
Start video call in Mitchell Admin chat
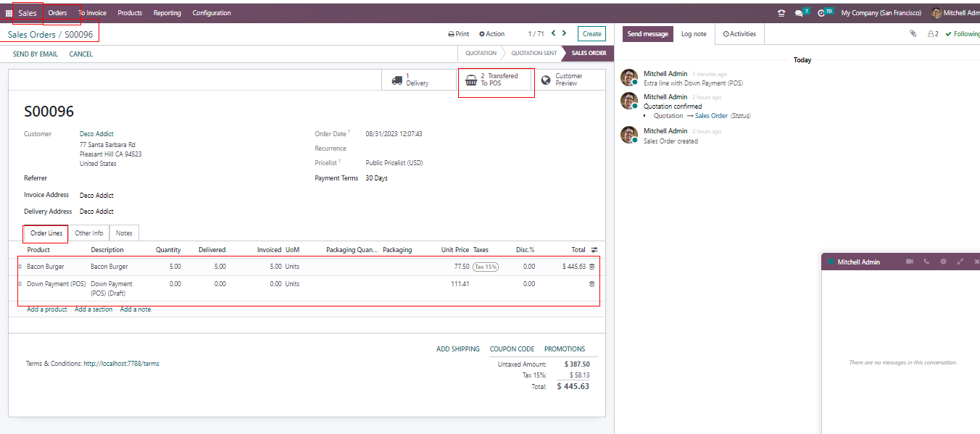909,262
